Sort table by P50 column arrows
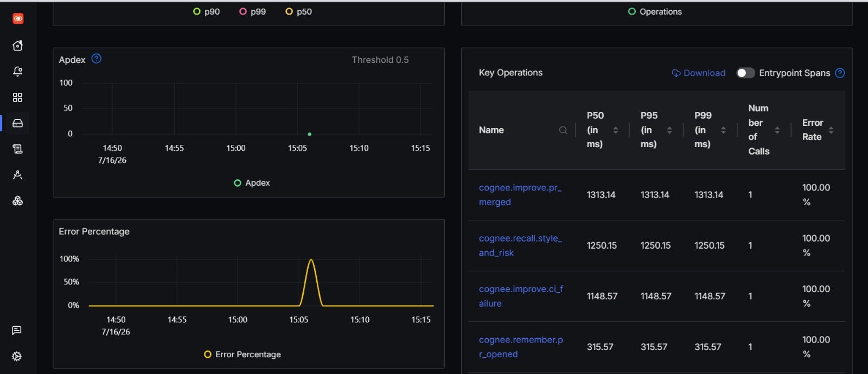This screenshot has width=868, height=374. (x=616, y=130)
